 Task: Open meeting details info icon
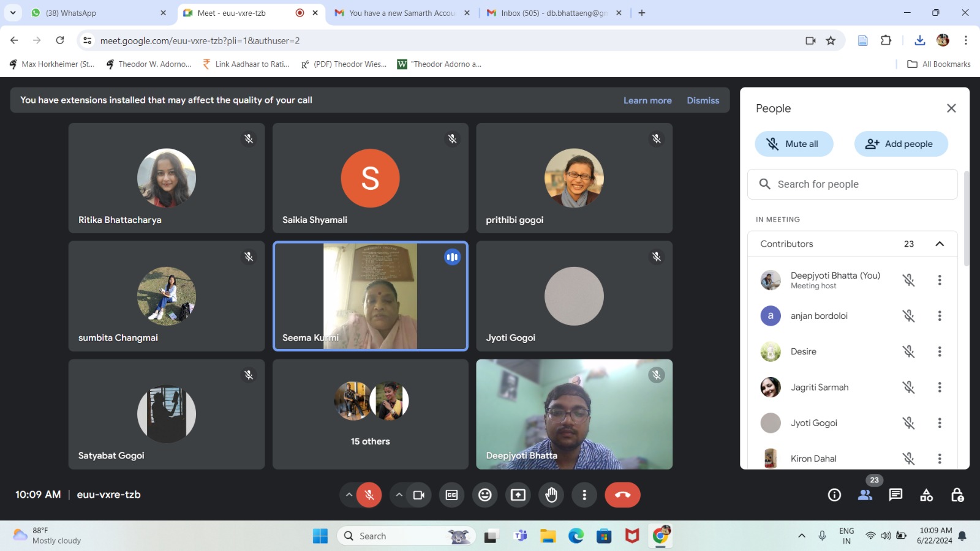834,495
